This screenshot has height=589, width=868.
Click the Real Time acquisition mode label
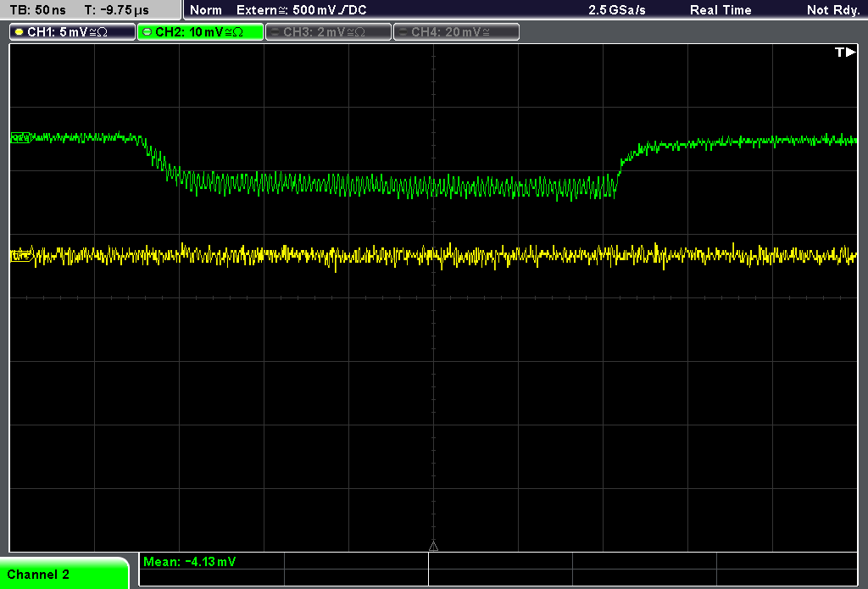(x=721, y=10)
